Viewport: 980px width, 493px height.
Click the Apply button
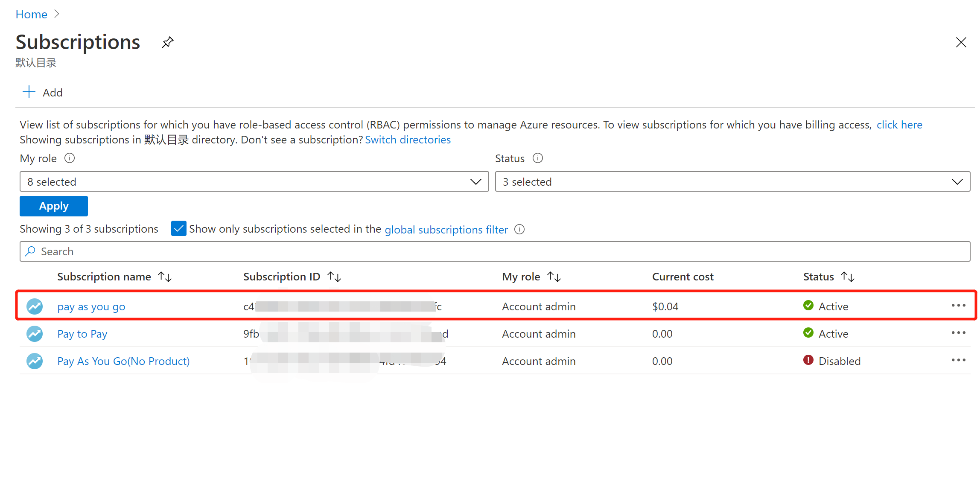pos(54,206)
